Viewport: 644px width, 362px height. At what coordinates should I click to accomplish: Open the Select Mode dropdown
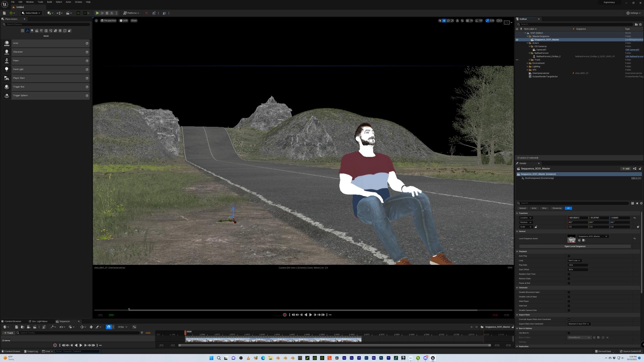[31, 13]
